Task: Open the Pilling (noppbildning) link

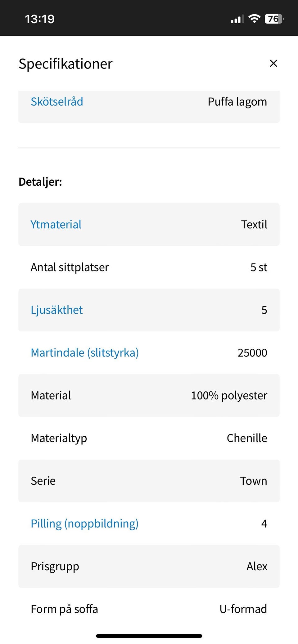Action: [x=84, y=523]
